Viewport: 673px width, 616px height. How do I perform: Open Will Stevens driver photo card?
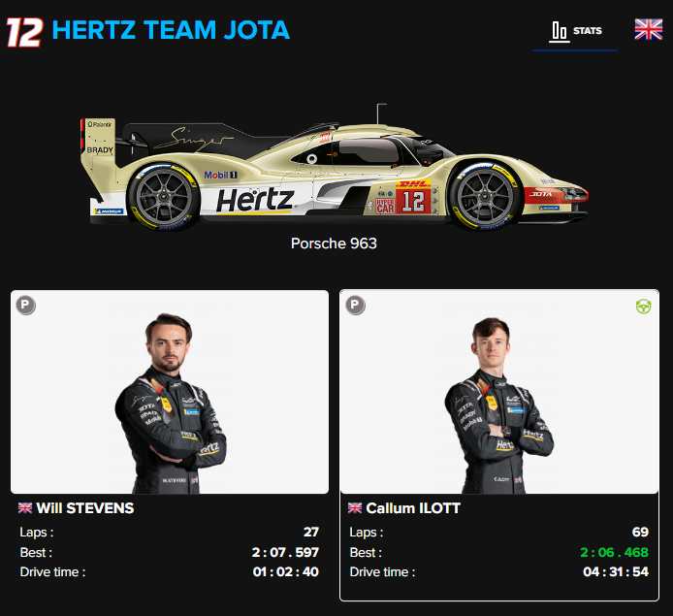click(x=170, y=392)
